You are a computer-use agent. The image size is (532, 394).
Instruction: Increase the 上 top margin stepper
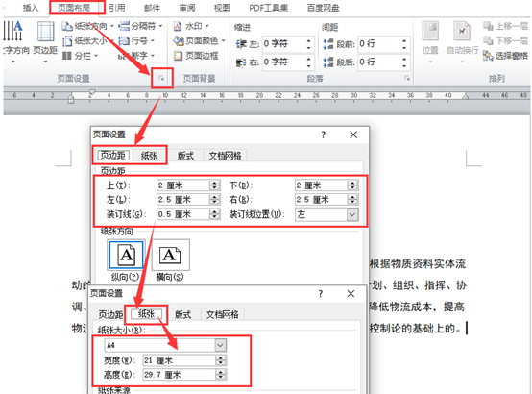(x=214, y=184)
